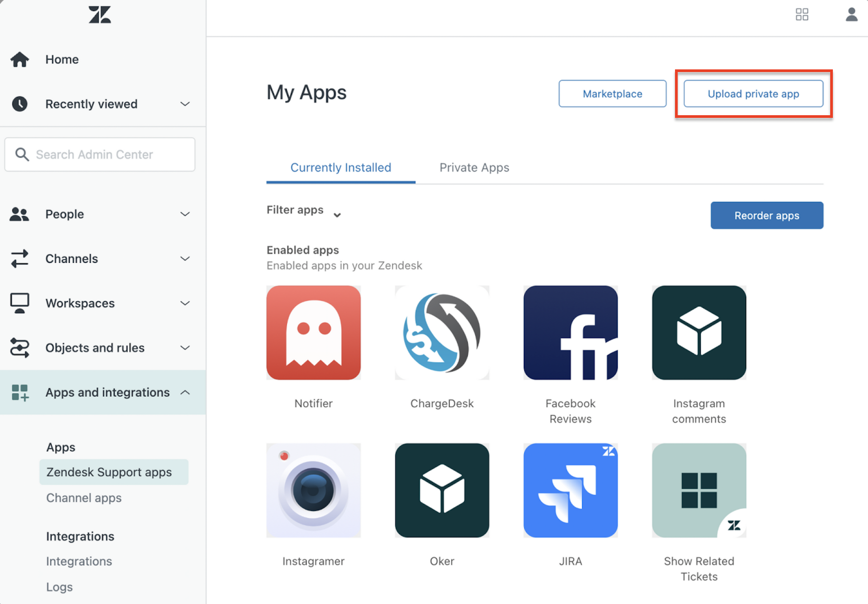
Task: Click the Zendesk logo at top of sidebar
Action: [x=100, y=15]
